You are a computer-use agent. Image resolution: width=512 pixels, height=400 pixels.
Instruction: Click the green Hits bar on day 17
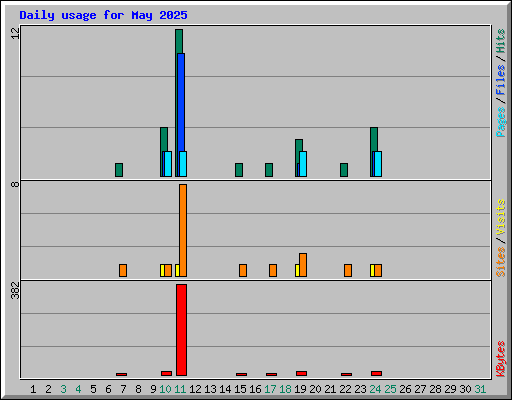269,170
